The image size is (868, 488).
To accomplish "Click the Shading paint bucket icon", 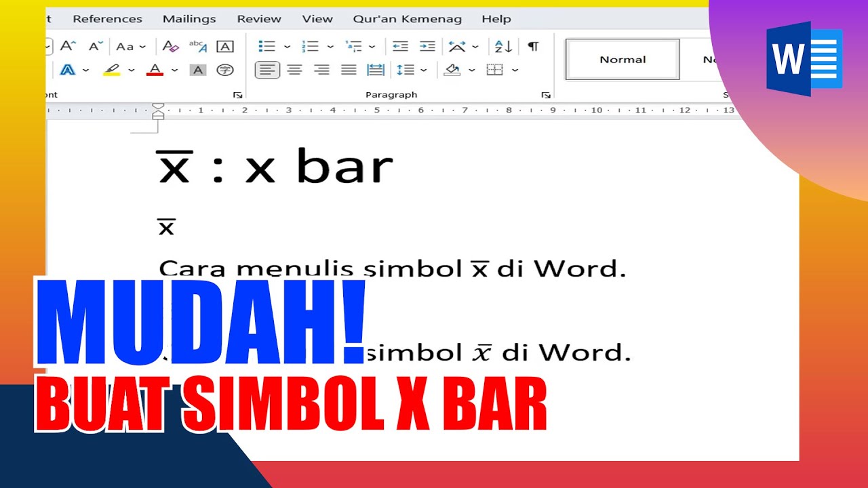I will point(452,69).
